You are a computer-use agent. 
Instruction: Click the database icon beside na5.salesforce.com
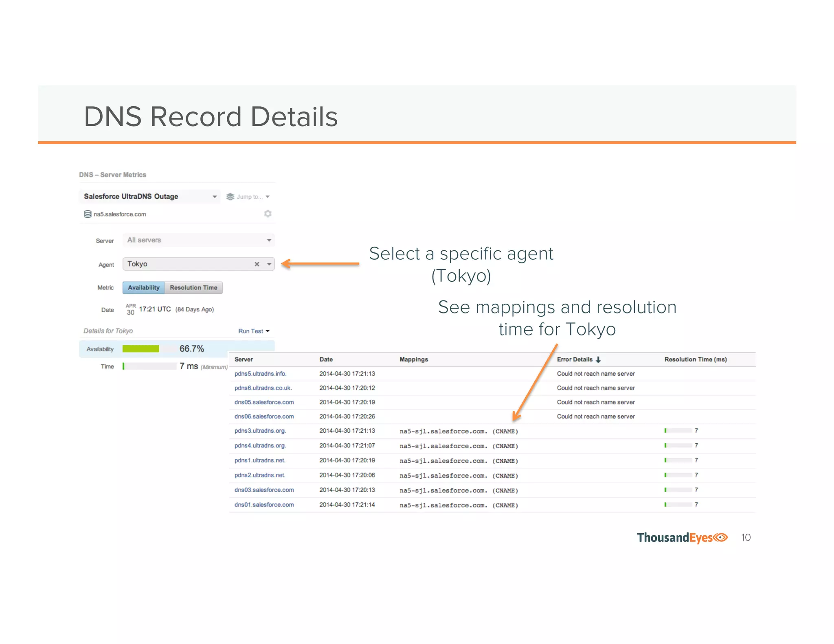click(x=88, y=214)
